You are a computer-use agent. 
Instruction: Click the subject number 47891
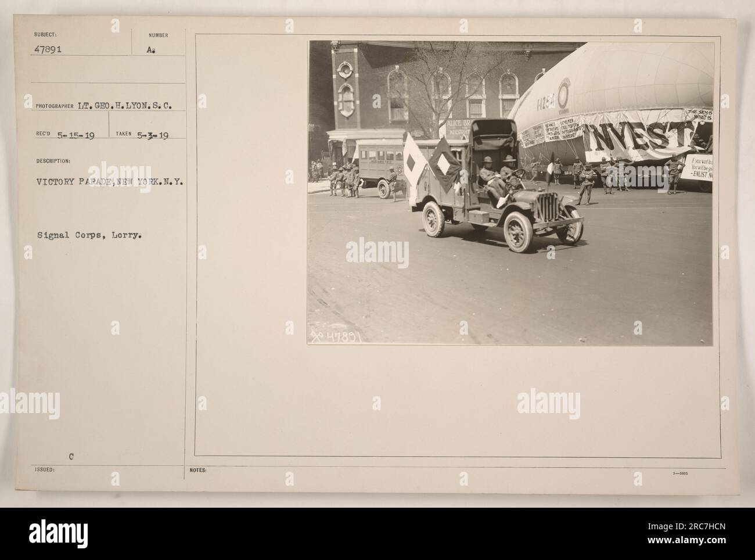(47, 50)
